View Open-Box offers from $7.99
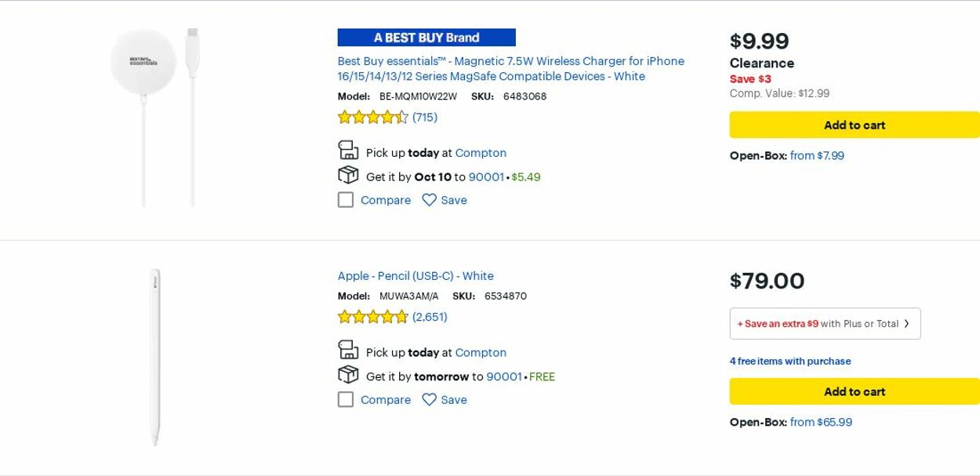Viewport: 980px width, 476px height. pyautogui.click(x=817, y=156)
